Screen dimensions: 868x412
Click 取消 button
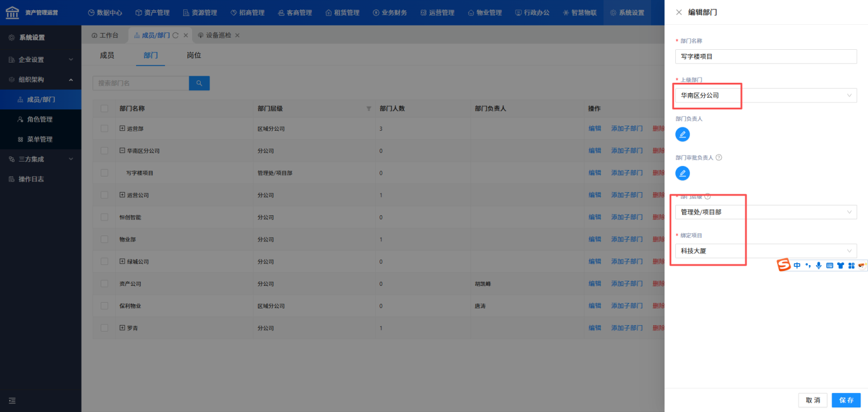click(x=812, y=400)
